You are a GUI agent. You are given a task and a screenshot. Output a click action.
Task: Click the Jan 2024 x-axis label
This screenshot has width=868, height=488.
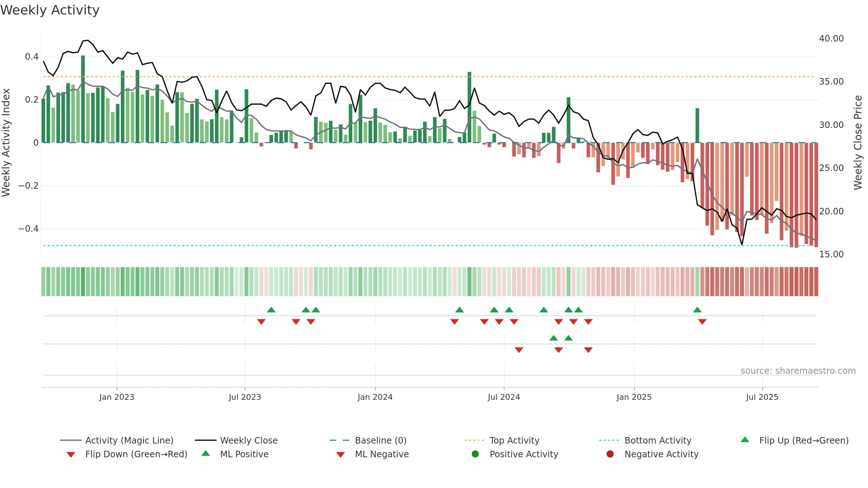coord(375,397)
